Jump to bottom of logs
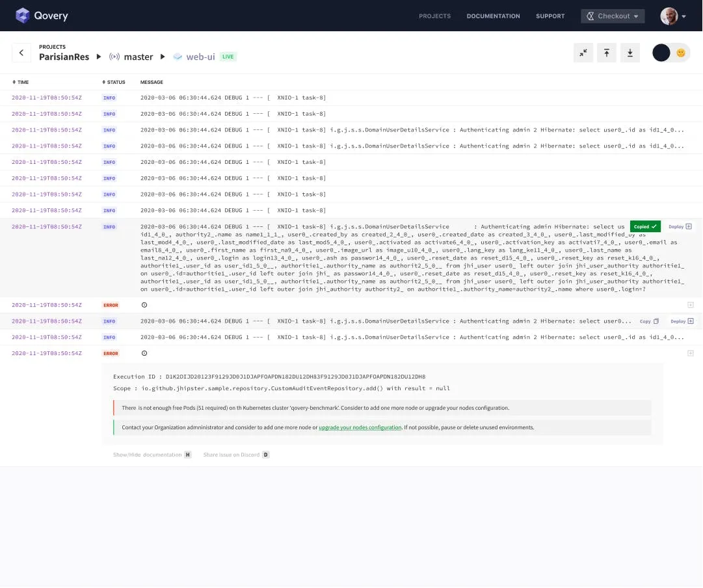Image resolution: width=703 pixels, height=588 pixels. coord(630,53)
